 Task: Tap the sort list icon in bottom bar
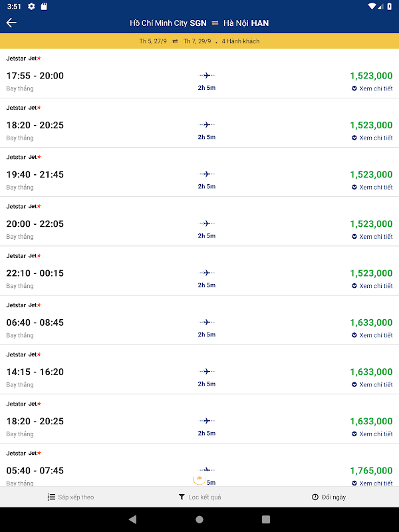click(51, 497)
